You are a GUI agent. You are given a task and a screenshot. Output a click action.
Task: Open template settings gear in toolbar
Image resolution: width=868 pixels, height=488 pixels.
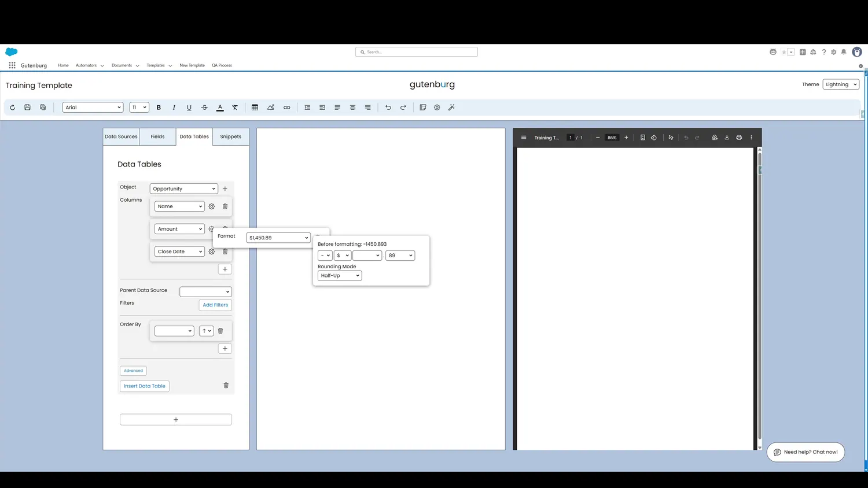click(x=437, y=108)
